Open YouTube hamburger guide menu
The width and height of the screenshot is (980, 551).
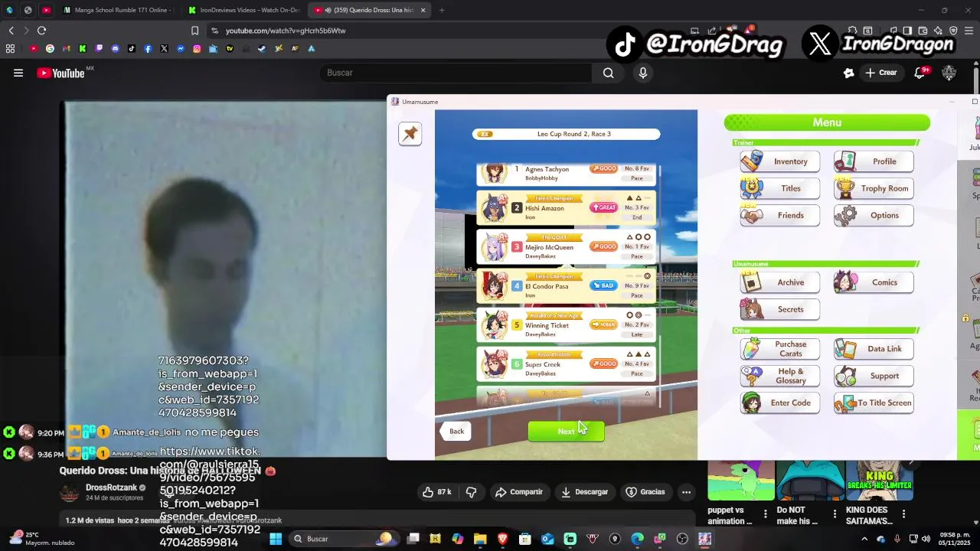18,73
